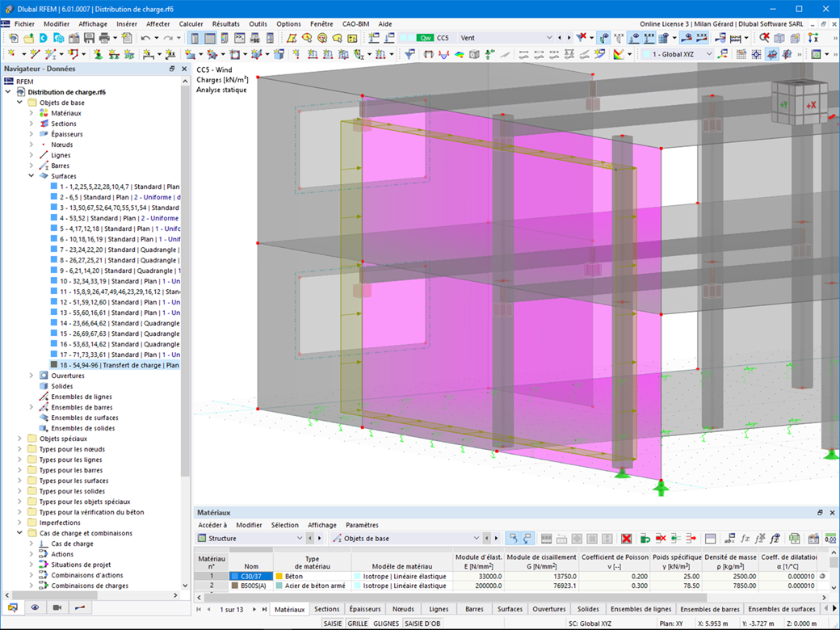Click the new nodal support icon
The image size is (840, 630).
pyautogui.click(x=99, y=54)
